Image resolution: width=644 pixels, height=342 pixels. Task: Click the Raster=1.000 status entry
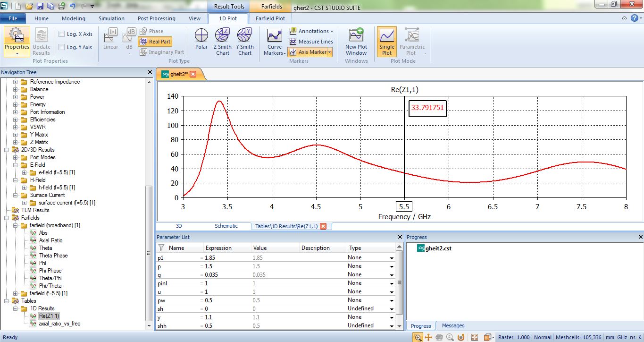point(514,337)
